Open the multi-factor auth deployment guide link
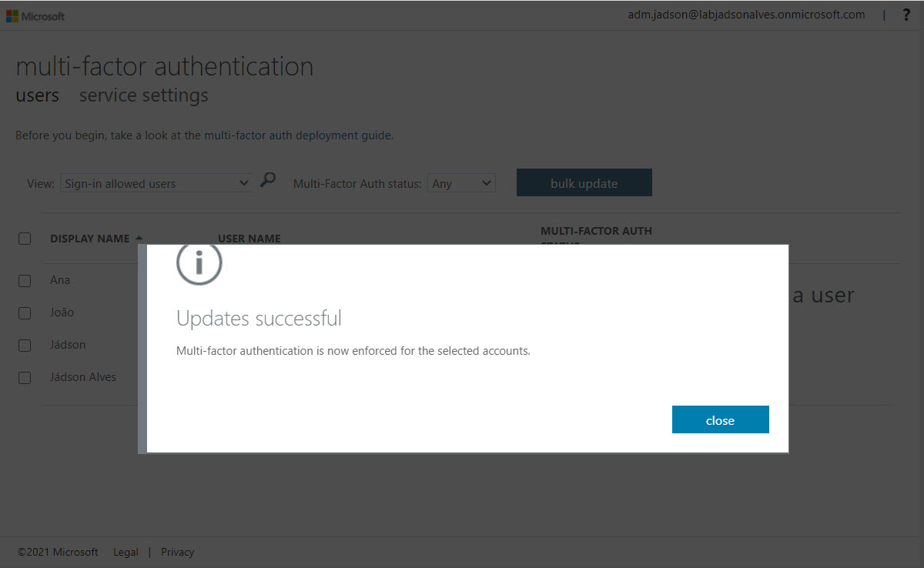The width and height of the screenshot is (924, 568). tap(298, 135)
